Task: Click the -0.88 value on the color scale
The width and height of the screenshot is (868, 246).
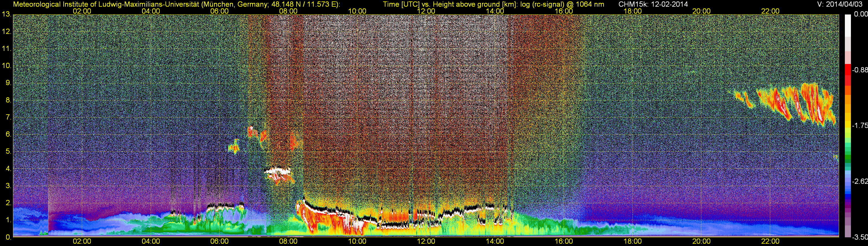Action: (860, 70)
